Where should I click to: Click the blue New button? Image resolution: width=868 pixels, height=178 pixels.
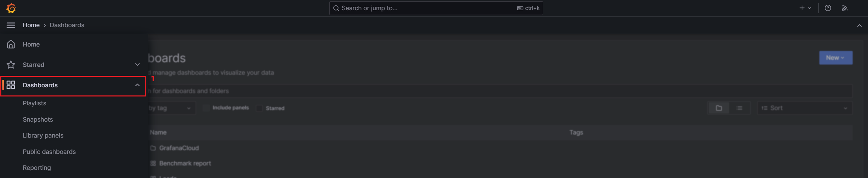click(835, 58)
